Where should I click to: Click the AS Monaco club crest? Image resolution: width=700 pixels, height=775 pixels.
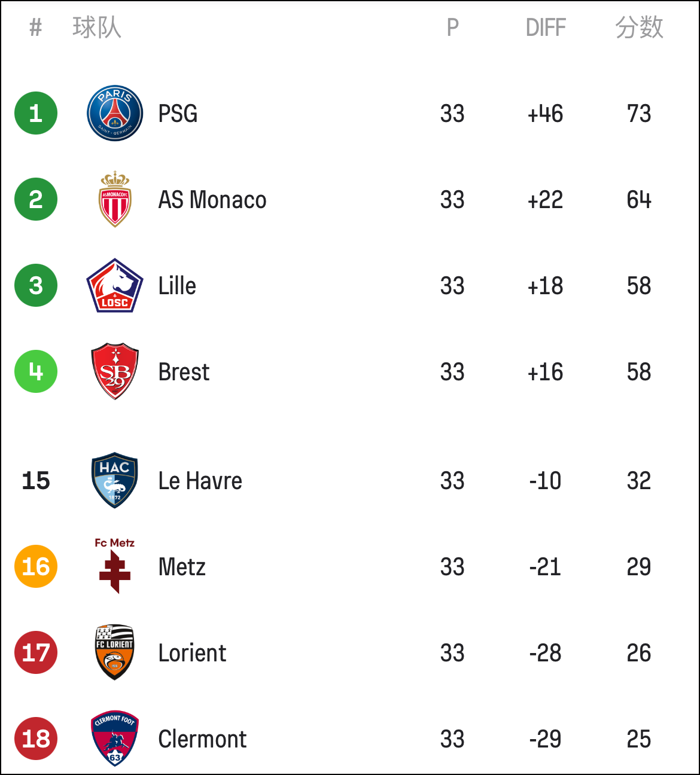pos(115,199)
